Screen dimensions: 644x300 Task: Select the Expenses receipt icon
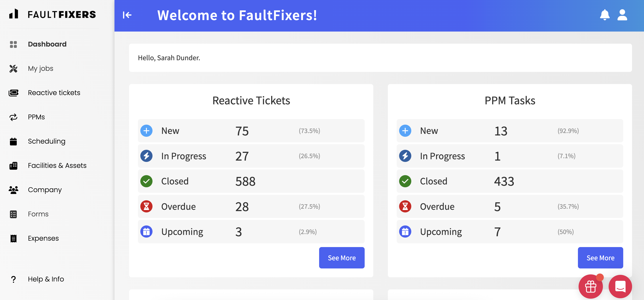point(13,238)
